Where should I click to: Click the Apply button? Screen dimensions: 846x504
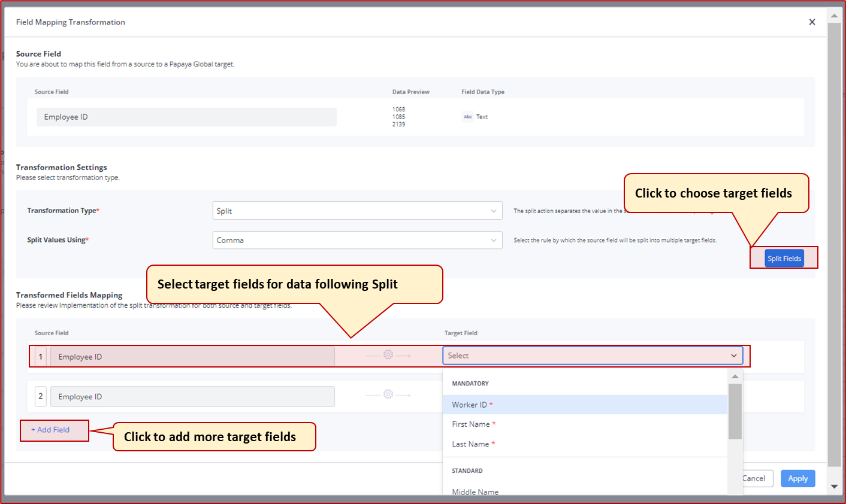pos(797,478)
